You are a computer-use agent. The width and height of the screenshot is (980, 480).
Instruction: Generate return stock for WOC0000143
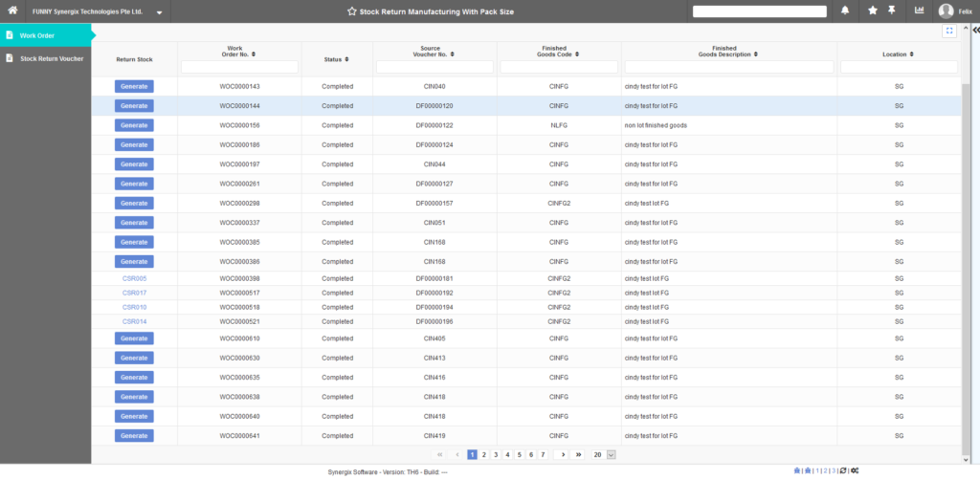click(134, 86)
